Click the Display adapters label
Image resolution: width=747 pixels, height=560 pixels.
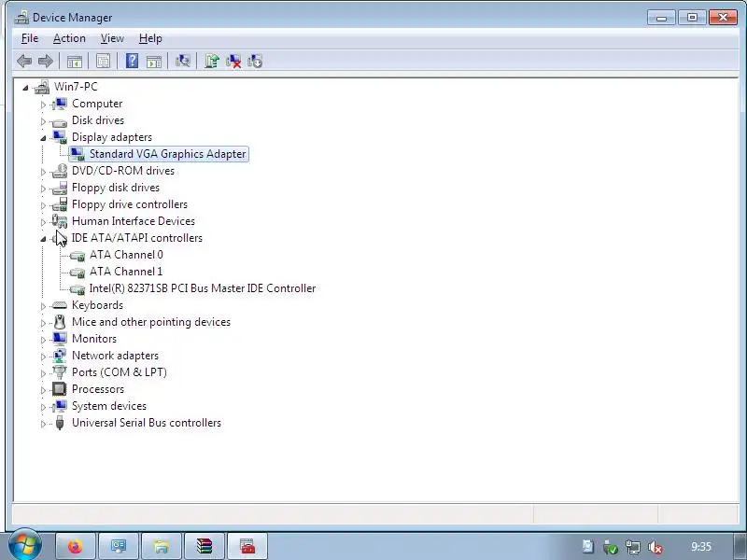[x=112, y=137]
